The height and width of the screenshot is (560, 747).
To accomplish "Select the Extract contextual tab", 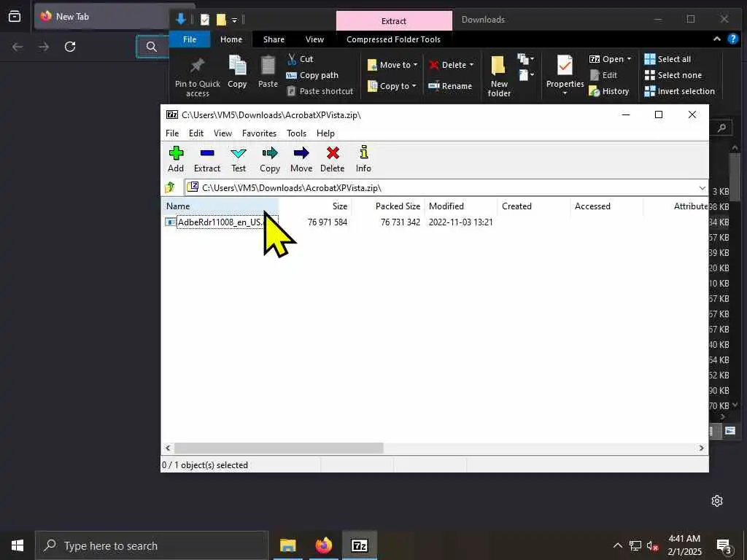I will (394, 21).
